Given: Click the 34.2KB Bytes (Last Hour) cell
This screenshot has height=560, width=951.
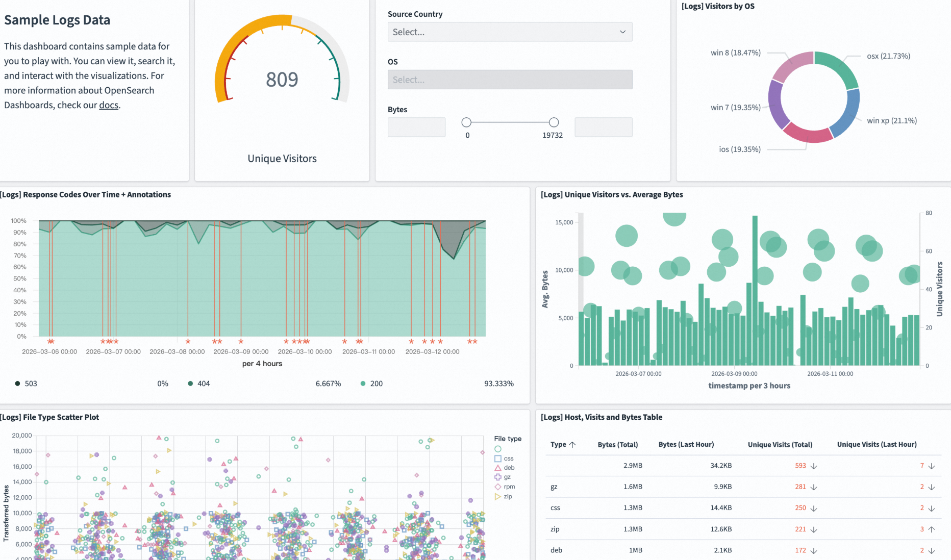Looking at the screenshot, I should click(721, 466).
